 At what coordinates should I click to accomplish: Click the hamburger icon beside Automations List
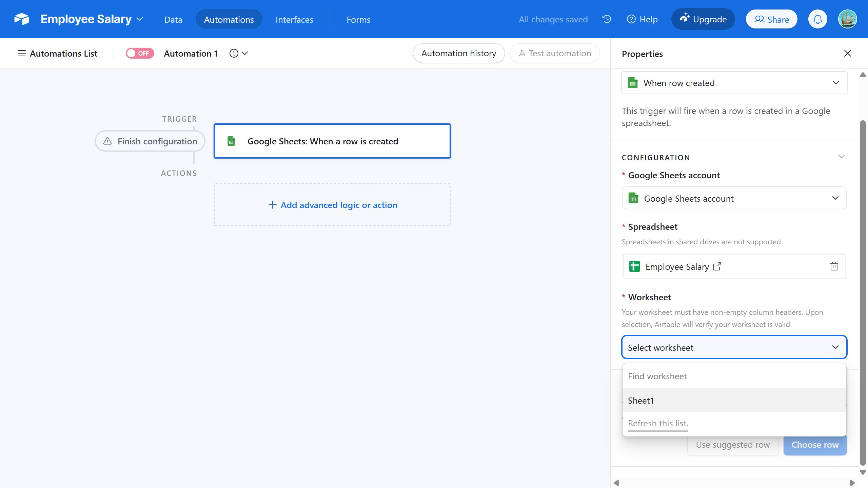pyautogui.click(x=21, y=53)
